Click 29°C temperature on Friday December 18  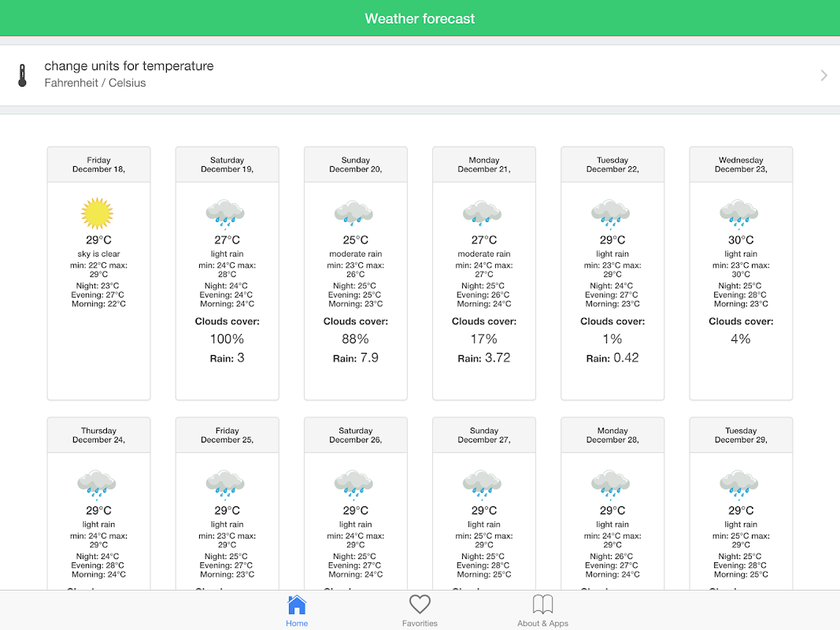(98, 240)
